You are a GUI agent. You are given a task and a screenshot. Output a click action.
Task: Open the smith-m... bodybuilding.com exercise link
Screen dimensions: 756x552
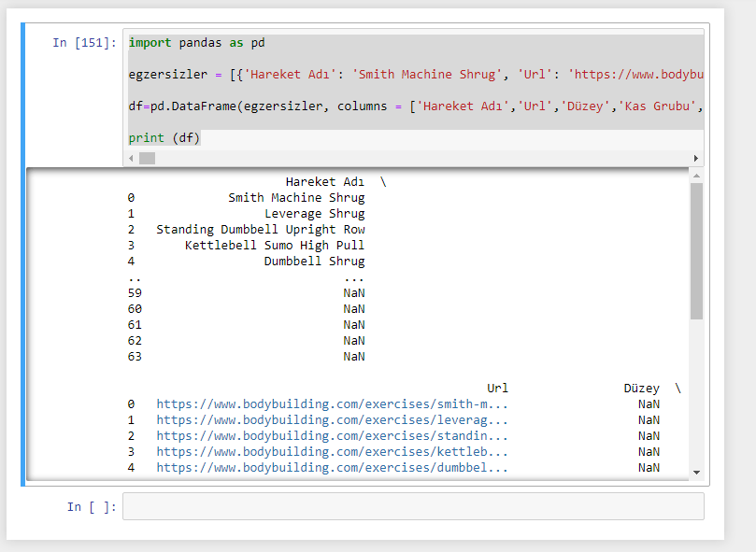click(332, 404)
